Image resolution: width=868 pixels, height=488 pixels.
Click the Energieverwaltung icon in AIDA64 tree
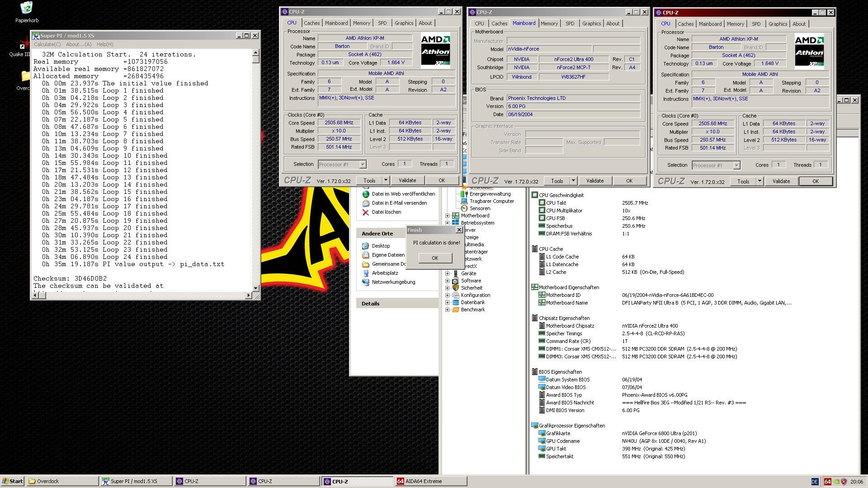click(464, 194)
